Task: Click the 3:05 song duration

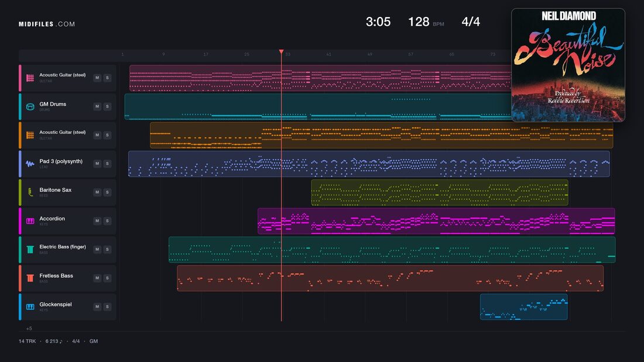Action: [x=378, y=22]
